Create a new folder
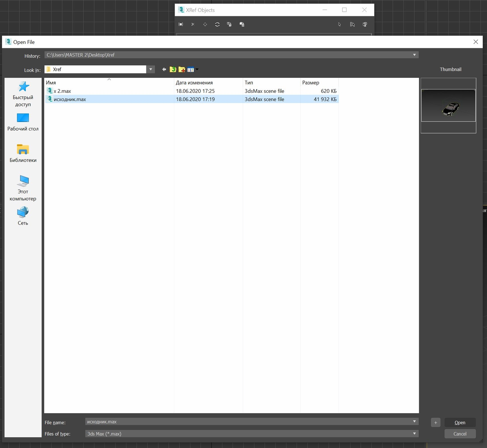This screenshot has width=487, height=448. tap(182, 70)
